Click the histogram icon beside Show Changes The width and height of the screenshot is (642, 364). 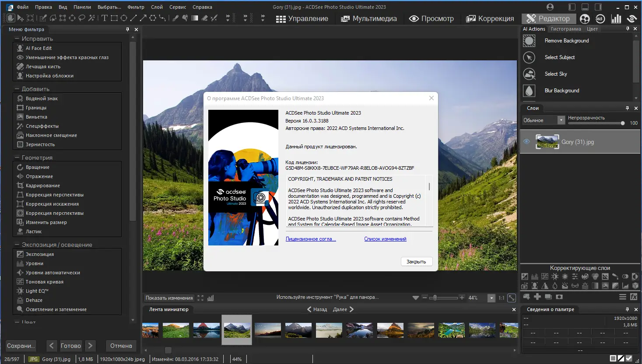[x=210, y=298]
